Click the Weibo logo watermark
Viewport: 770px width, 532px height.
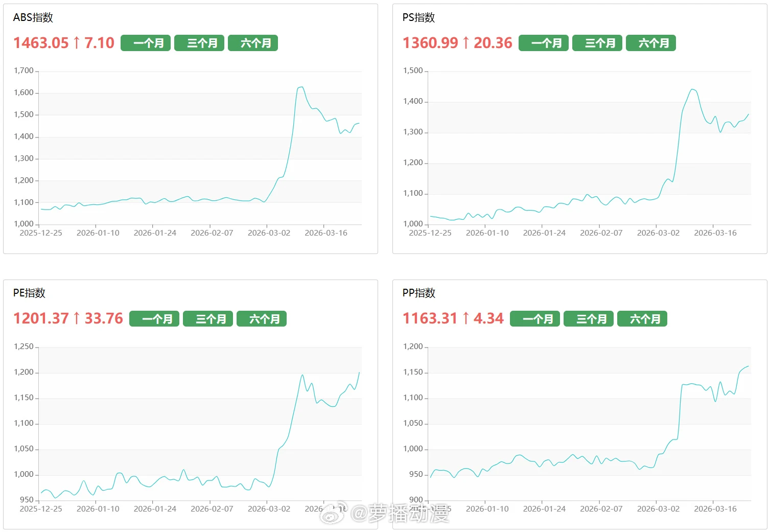click(x=333, y=513)
